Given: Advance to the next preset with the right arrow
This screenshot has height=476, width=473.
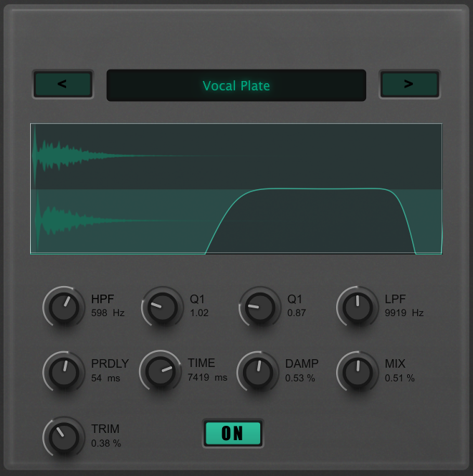Looking at the screenshot, I should (408, 85).
